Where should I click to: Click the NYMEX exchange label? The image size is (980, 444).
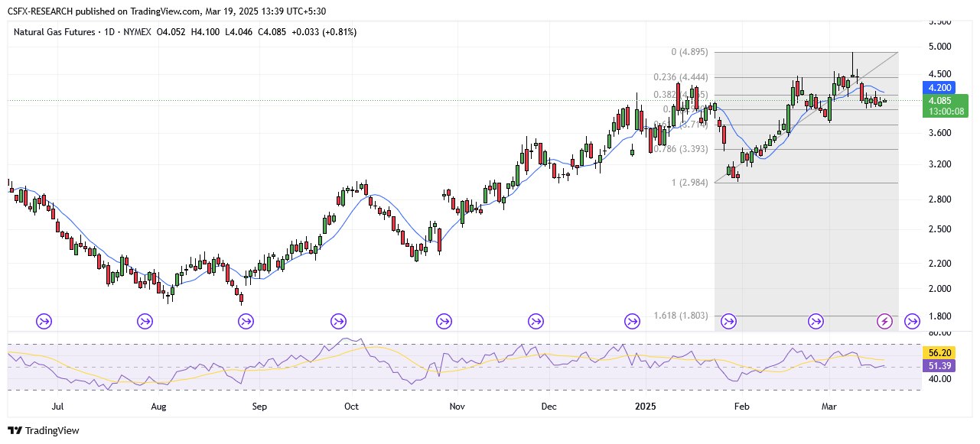137,32
